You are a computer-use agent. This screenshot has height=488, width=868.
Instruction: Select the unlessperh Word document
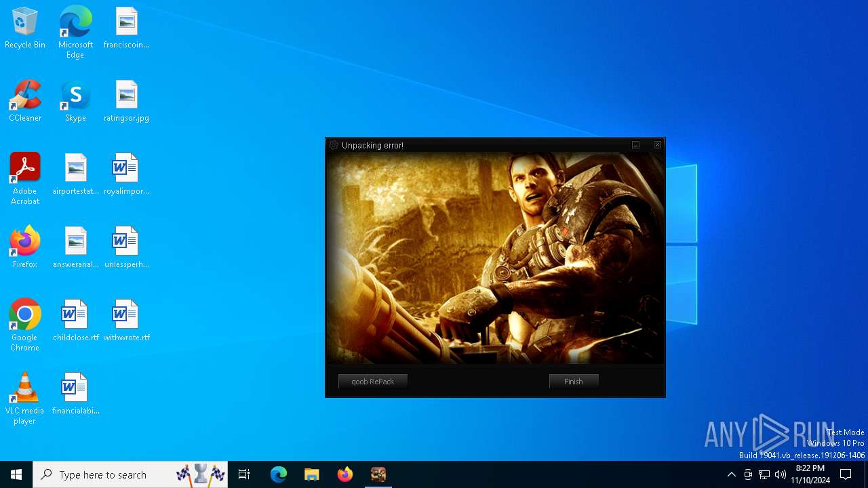pos(126,248)
